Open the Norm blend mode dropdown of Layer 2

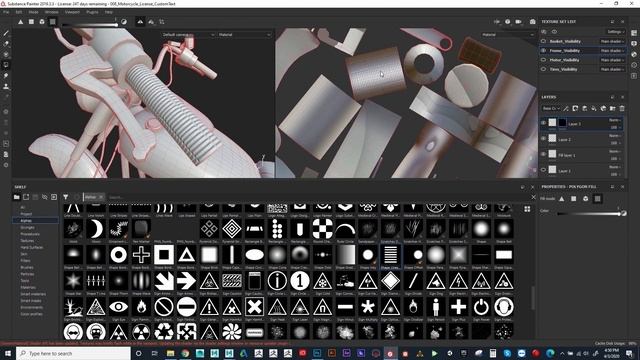point(615,136)
